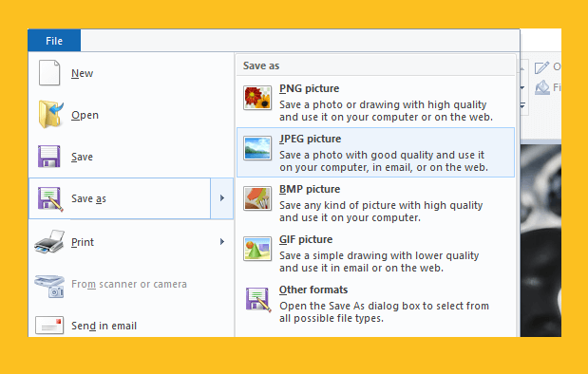
Task: Click the grayscale image on the canvas
Action: [x=541, y=240]
